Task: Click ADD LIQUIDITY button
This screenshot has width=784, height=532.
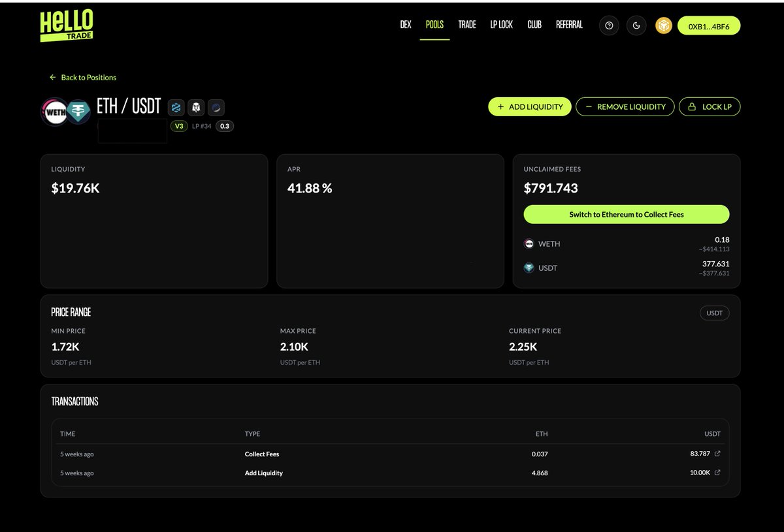Action: (x=530, y=106)
